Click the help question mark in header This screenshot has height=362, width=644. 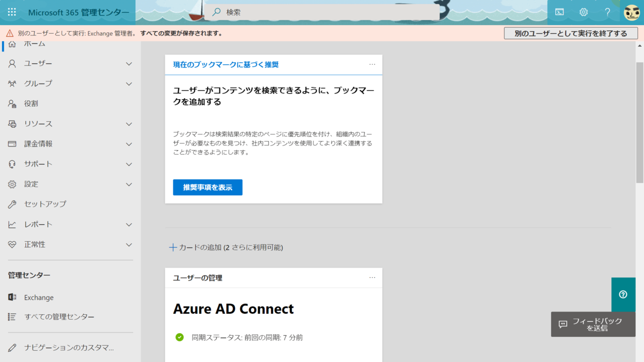pos(608,12)
